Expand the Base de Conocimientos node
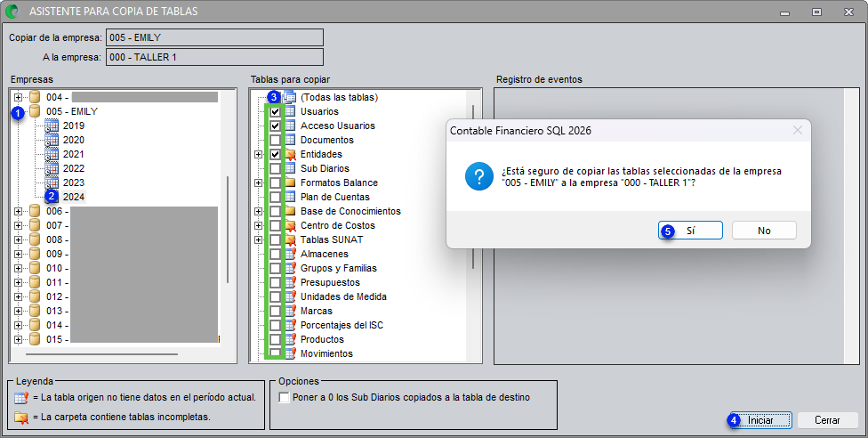The image size is (868, 438). tap(258, 211)
